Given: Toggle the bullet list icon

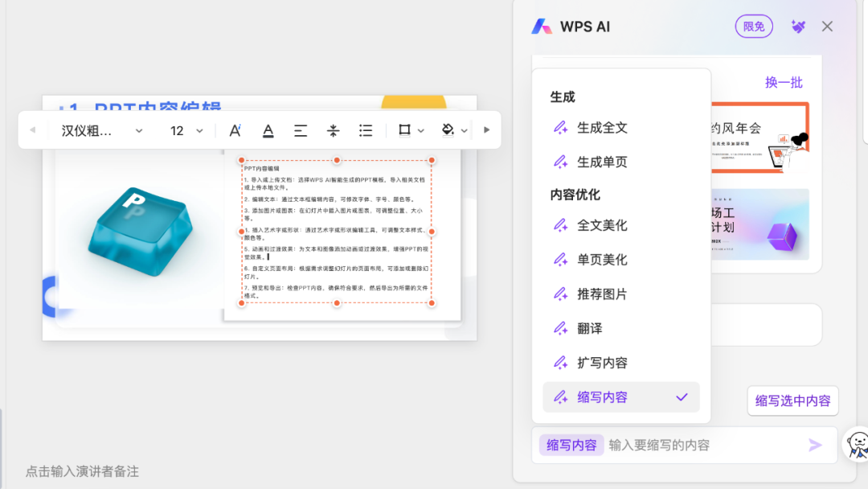Looking at the screenshot, I should point(366,131).
